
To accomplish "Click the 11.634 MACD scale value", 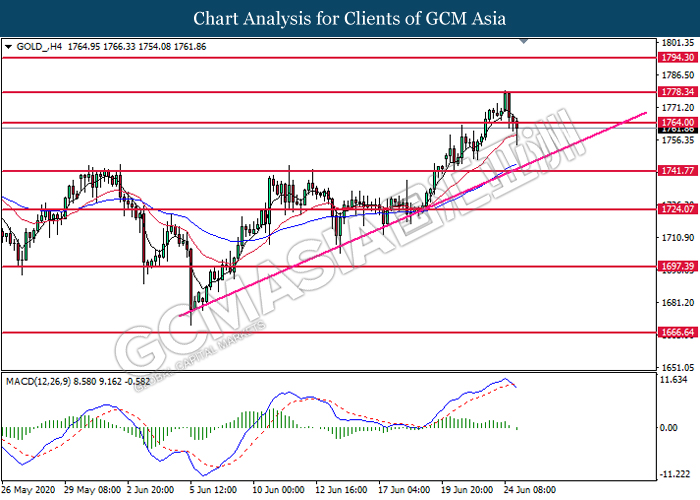I will pos(674,380).
